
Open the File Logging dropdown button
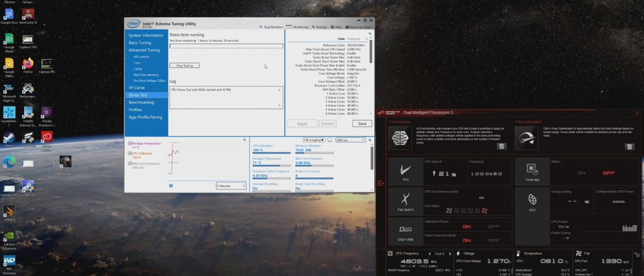(314, 140)
